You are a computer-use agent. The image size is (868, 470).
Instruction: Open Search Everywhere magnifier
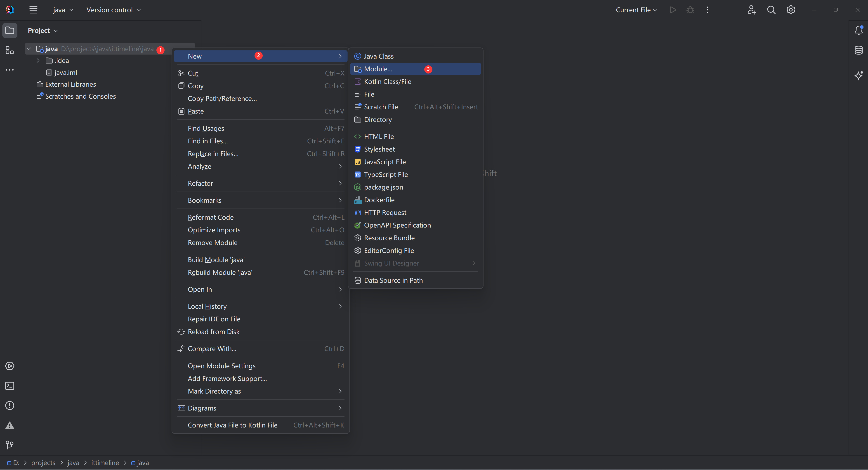tap(771, 10)
